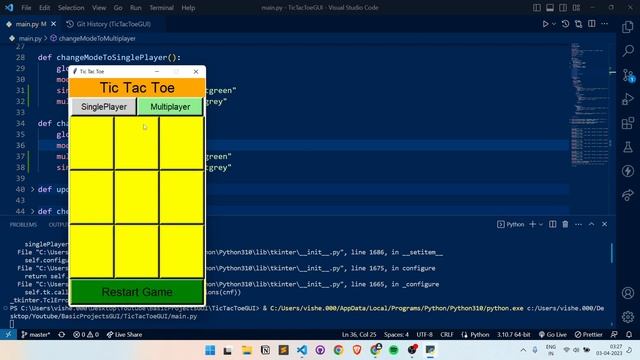Change end of line sequence CRLF
640x360 pixels.
click(447, 334)
